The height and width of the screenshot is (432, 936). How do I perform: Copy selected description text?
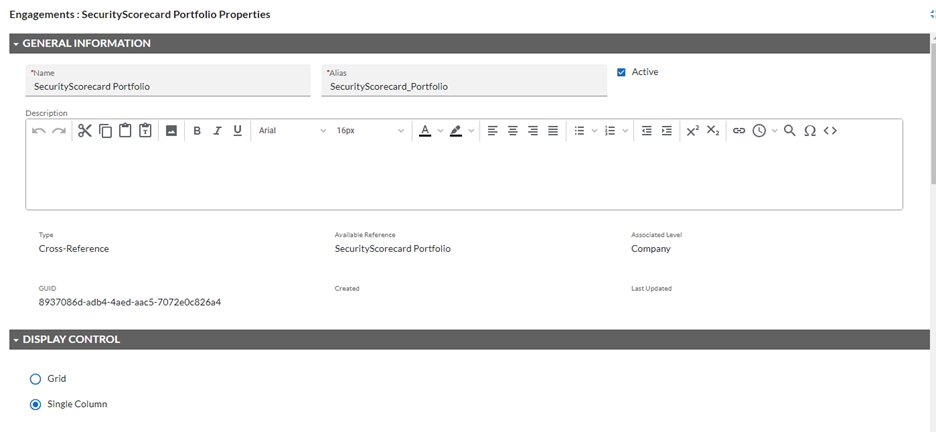(105, 131)
